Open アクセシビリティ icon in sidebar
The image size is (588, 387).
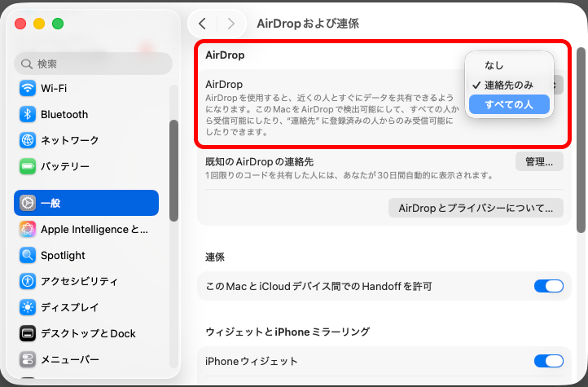pyautogui.click(x=28, y=281)
